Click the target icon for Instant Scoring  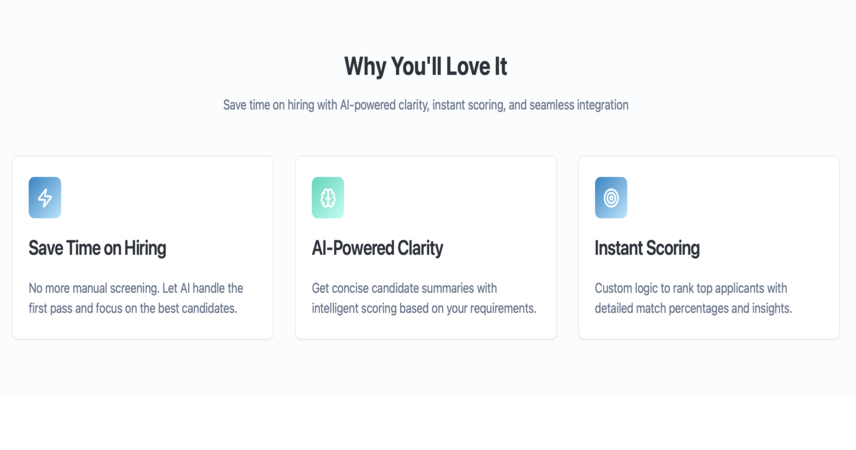(611, 198)
